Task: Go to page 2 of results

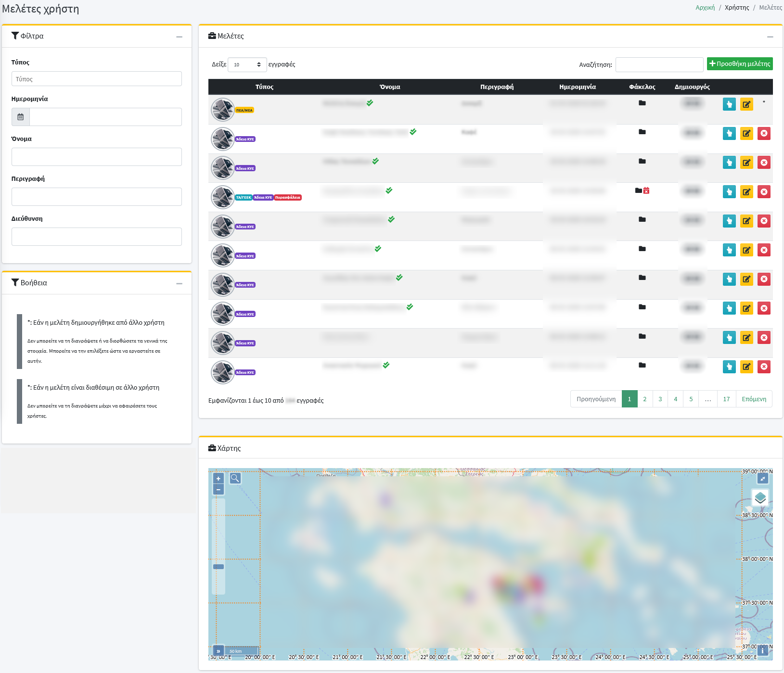Action: click(645, 399)
